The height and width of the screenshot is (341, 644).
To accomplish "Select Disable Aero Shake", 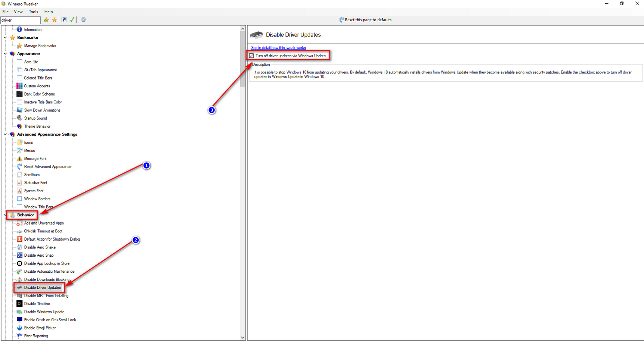I will 40,247.
